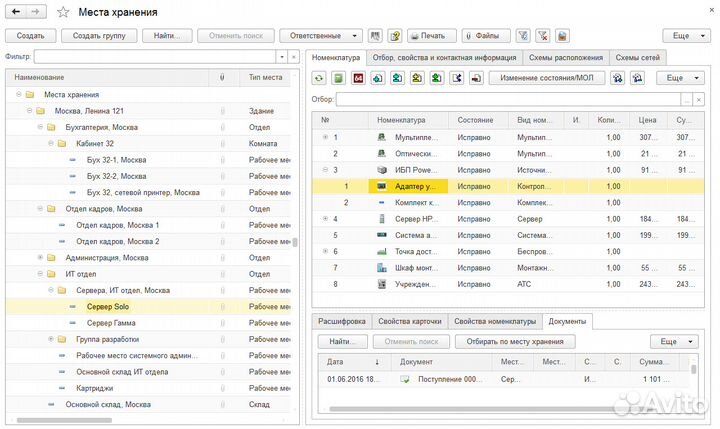
Task: Click the Найти... button in Документы panel
Action: (343, 341)
